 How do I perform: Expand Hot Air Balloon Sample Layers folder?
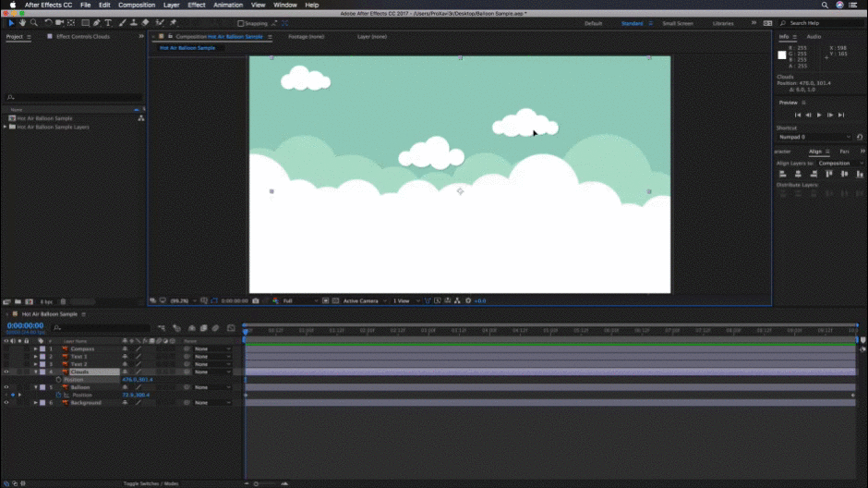(5, 127)
